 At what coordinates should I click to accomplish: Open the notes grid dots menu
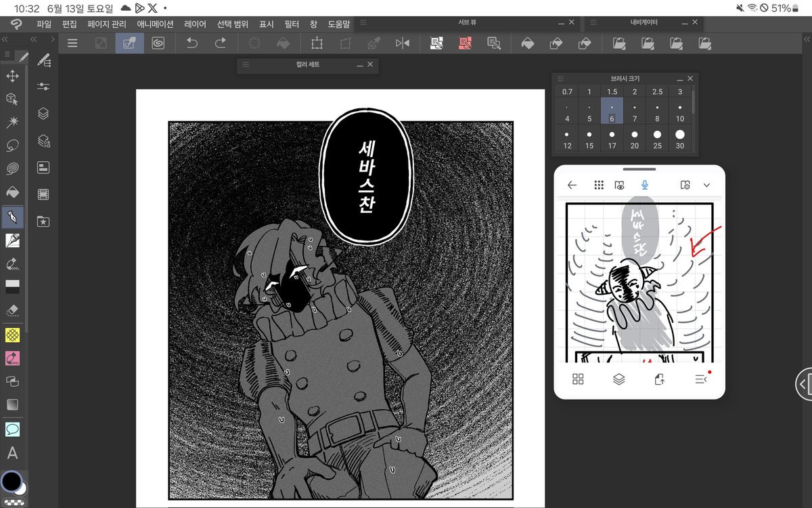598,185
